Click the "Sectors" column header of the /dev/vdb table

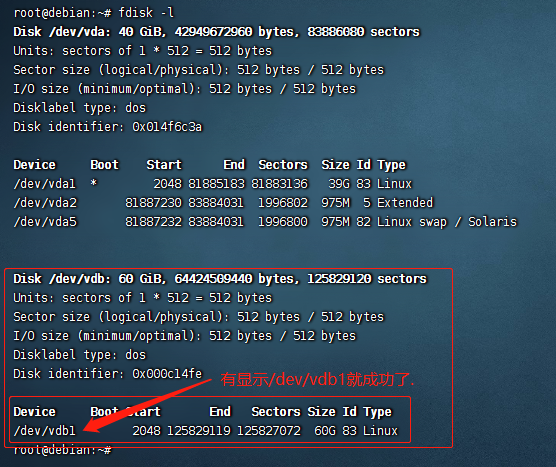pos(276,412)
